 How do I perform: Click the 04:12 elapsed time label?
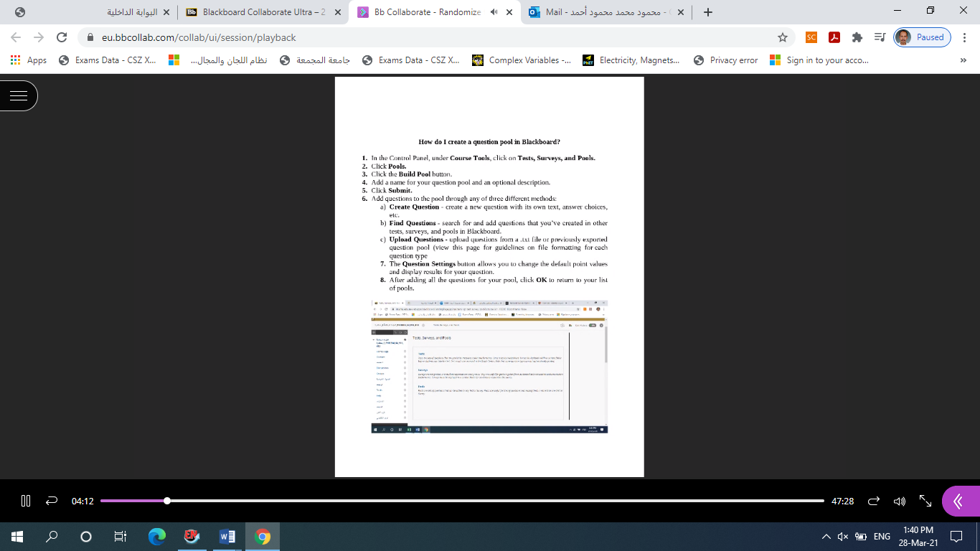click(83, 501)
